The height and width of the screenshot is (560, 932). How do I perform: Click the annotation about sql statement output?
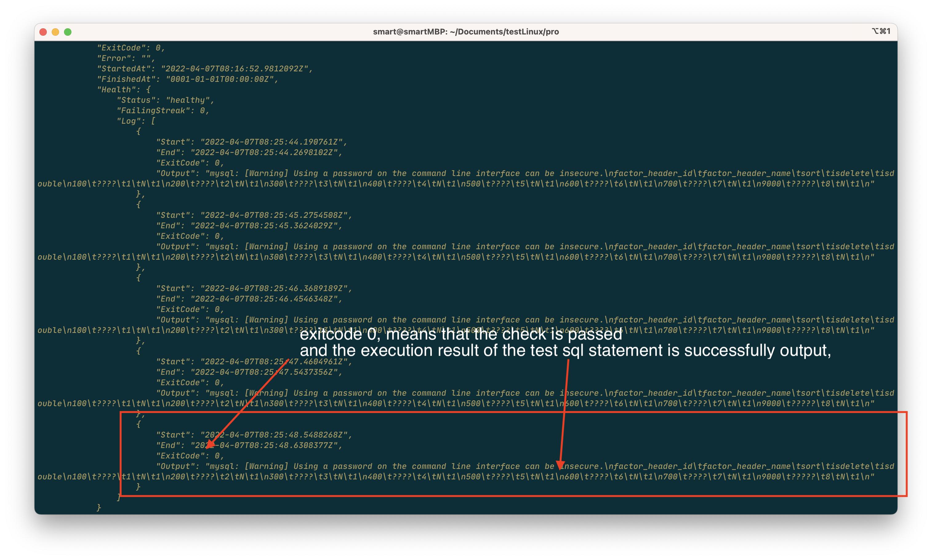pyautogui.click(x=565, y=350)
